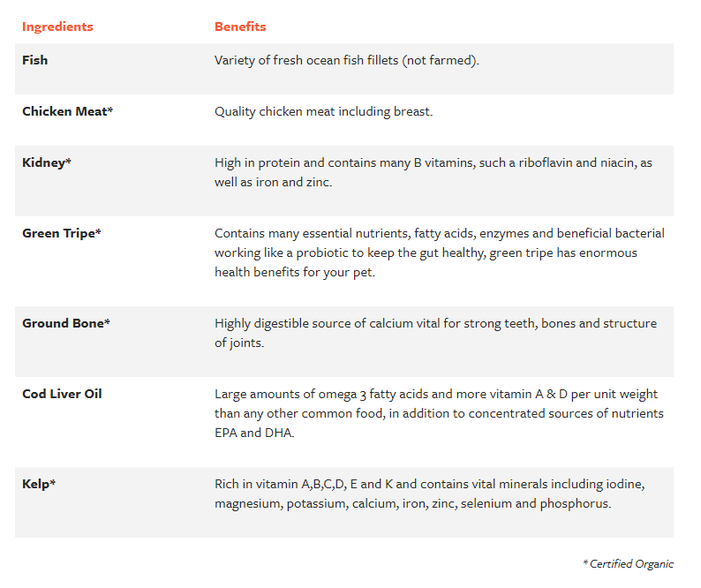Click the 'health benefits for your pet' line
Viewport: 701px width, 588px height.
[x=295, y=272]
